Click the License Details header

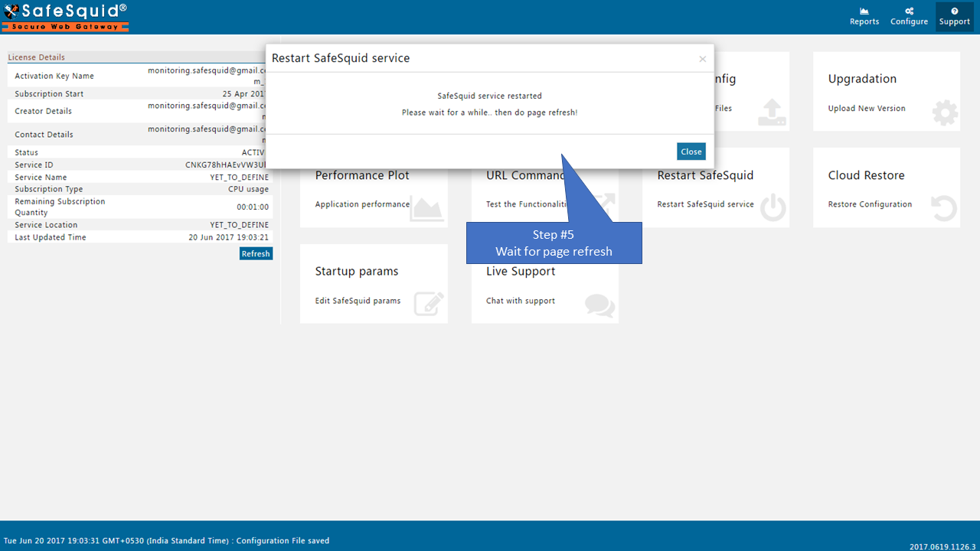coord(36,57)
